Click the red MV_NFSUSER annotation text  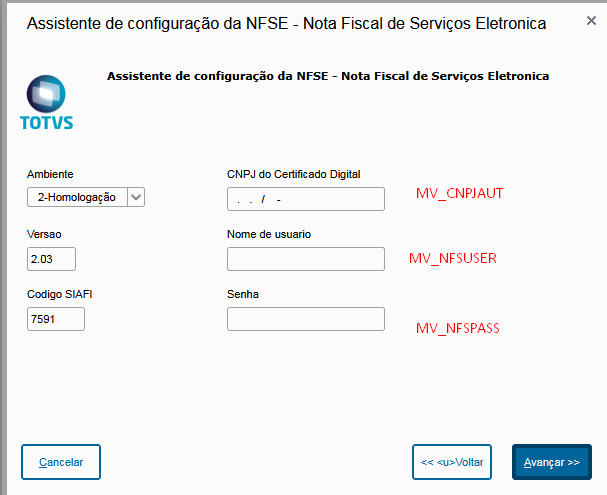(453, 258)
